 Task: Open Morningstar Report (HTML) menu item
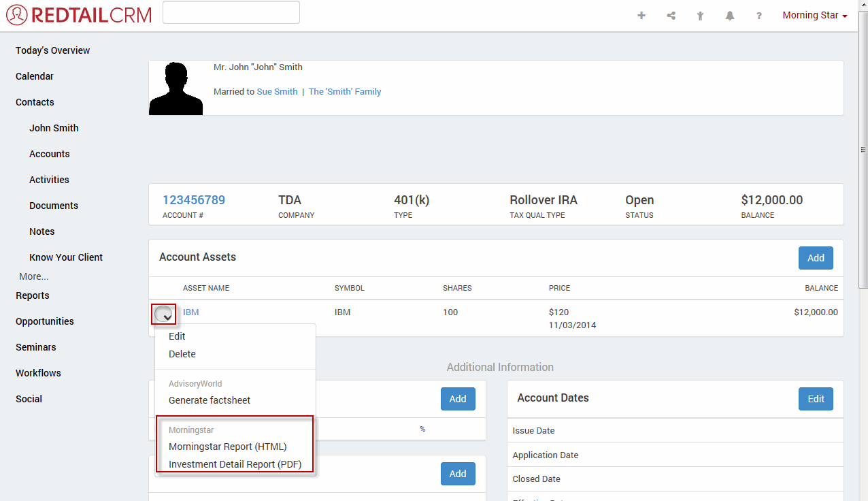point(227,447)
